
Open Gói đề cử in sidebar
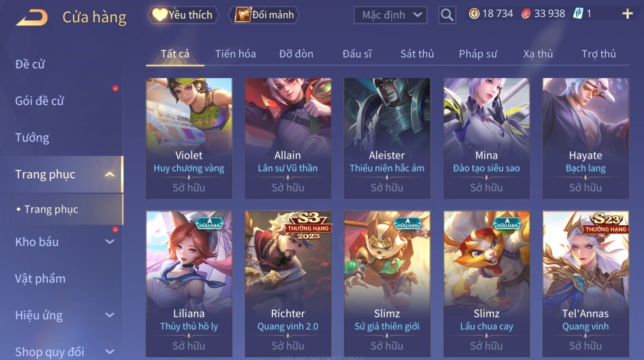pyautogui.click(x=39, y=101)
